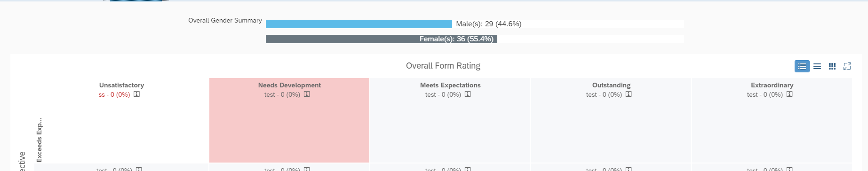This screenshot has height=171, width=868.
Task: Click the gray Female(s) 36 (55.4%) bar
Action: tap(382, 39)
